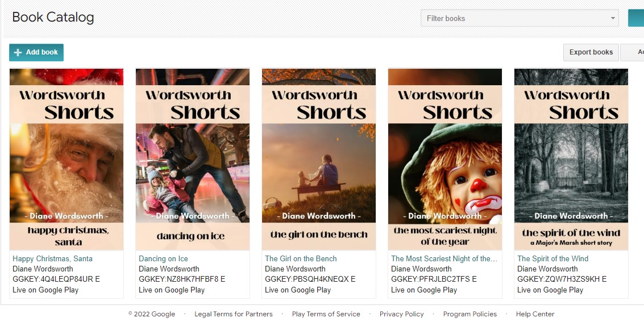
Task: Open the Happy Christmas, Santa title link
Action: point(52,258)
